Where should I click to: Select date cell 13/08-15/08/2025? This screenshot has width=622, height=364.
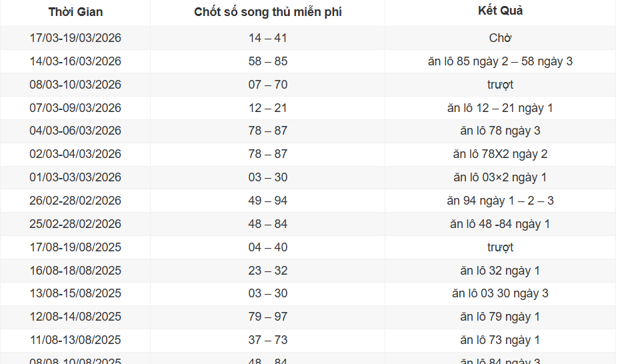tap(75, 293)
